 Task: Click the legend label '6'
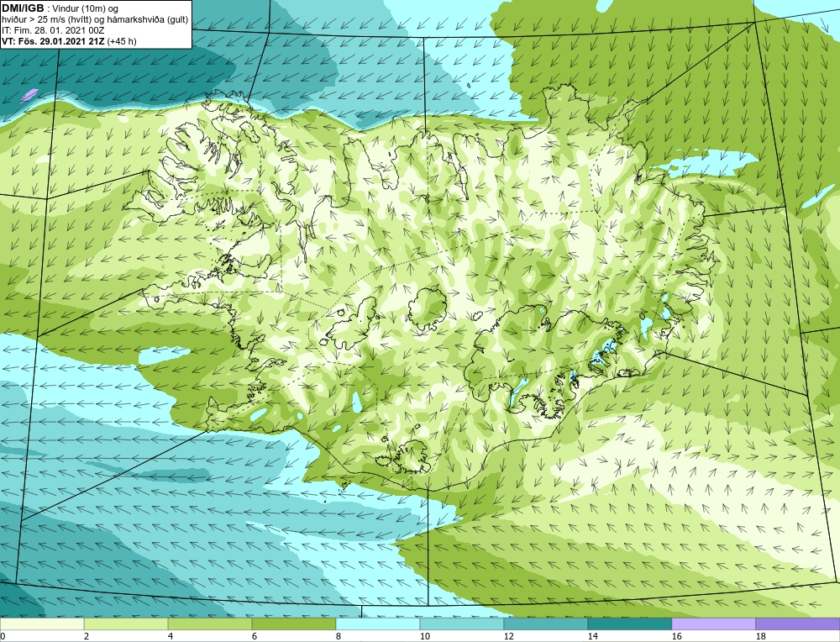pyautogui.click(x=255, y=636)
